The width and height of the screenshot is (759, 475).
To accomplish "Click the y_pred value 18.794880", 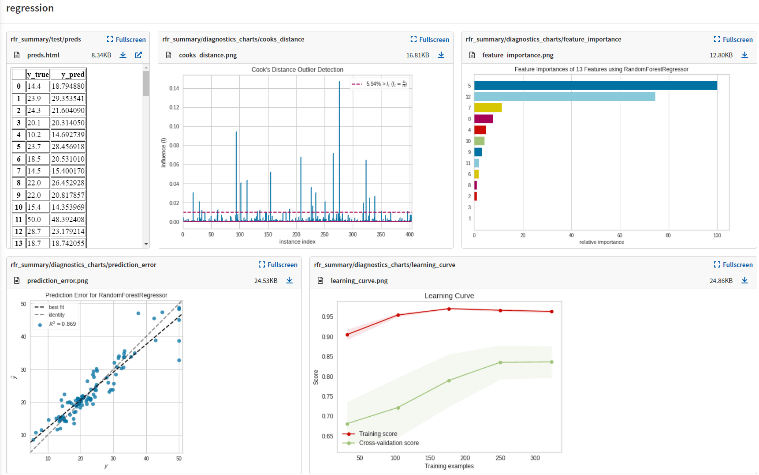I will tap(68, 86).
